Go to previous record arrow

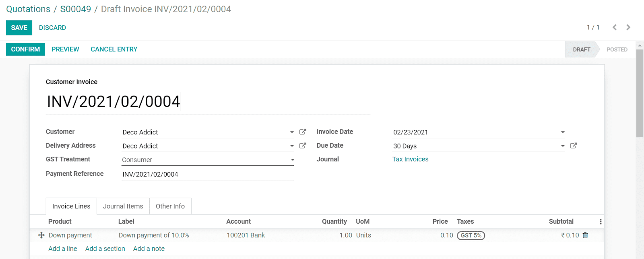tap(615, 27)
